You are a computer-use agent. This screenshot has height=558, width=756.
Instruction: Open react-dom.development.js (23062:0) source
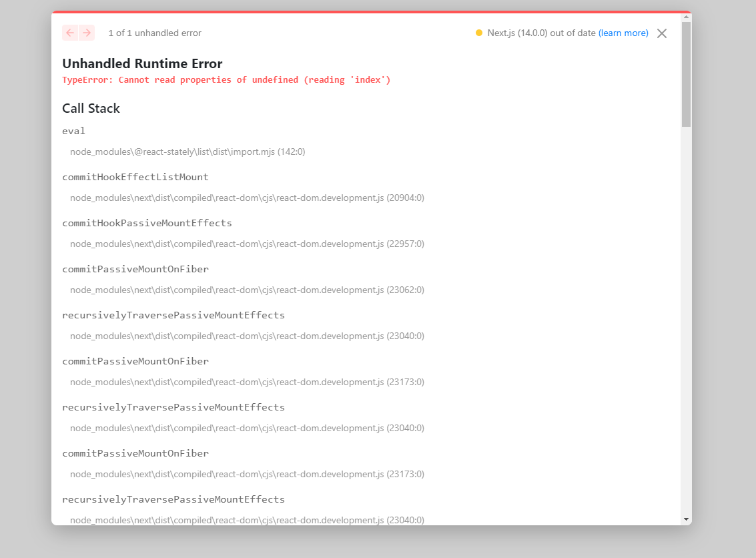pyautogui.click(x=248, y=290)
